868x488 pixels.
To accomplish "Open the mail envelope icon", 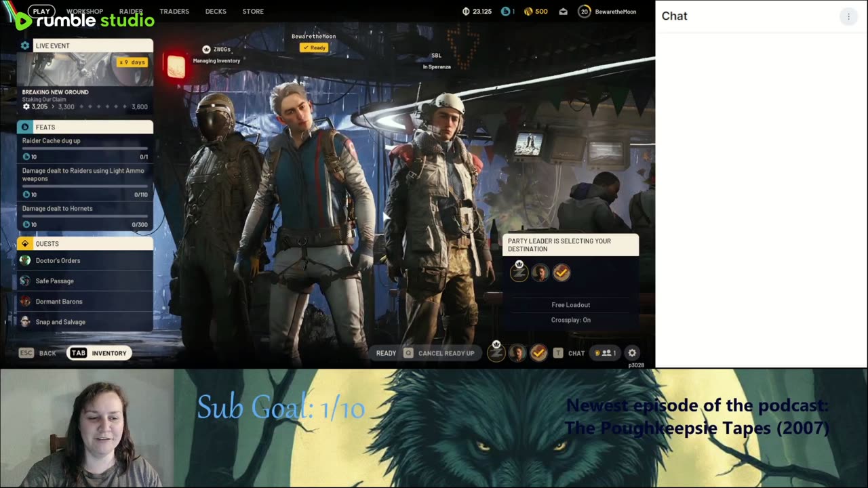I will (563, 12).
